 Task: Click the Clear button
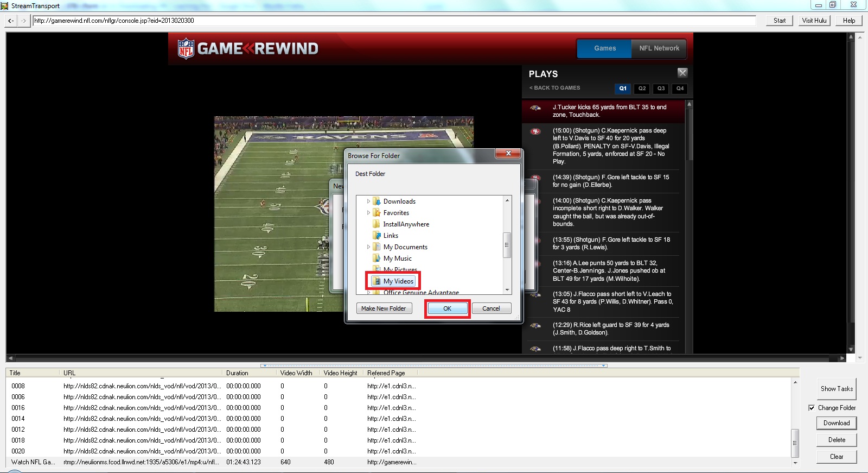click(837, 457)
